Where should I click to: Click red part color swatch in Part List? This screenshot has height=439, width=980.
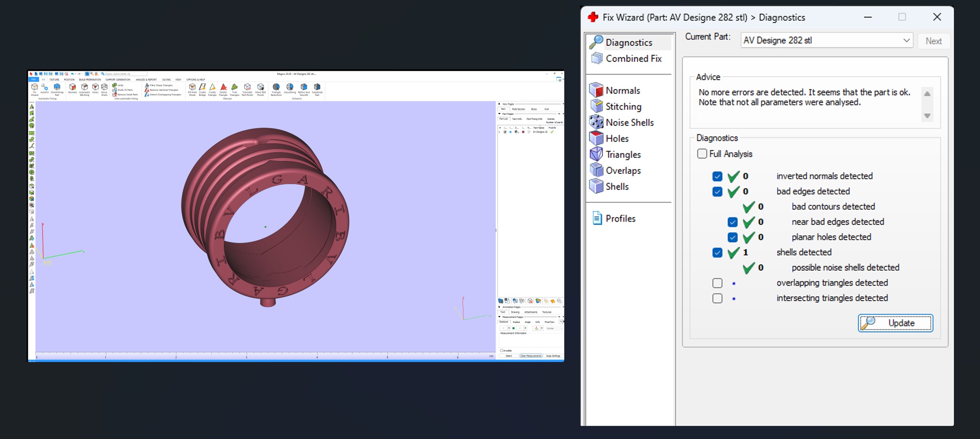pyautogui.click(x=523, y=132)
